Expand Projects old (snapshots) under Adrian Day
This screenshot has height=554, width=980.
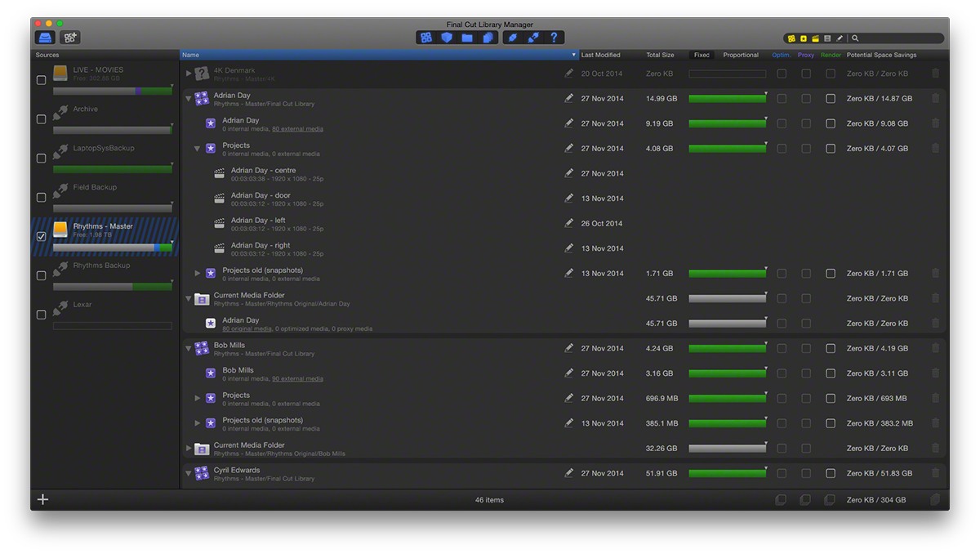(197, 274)
